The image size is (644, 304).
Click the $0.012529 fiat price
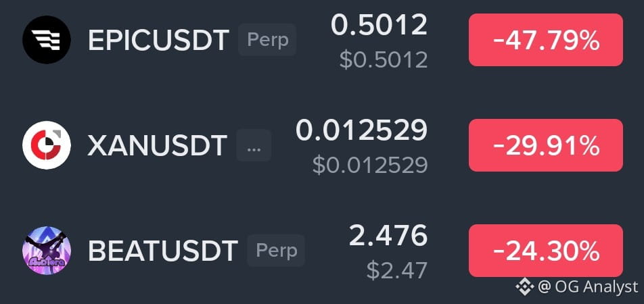pyautogui.click(x=370, y=166)
